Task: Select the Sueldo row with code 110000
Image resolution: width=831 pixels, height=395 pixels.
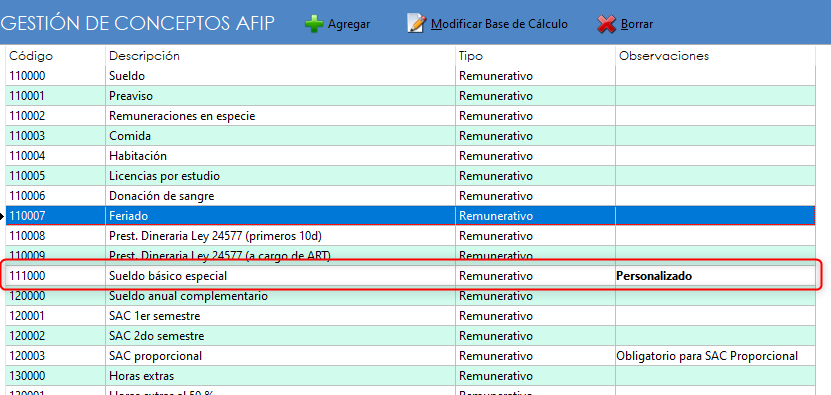Action: click(x=411, y=76)
